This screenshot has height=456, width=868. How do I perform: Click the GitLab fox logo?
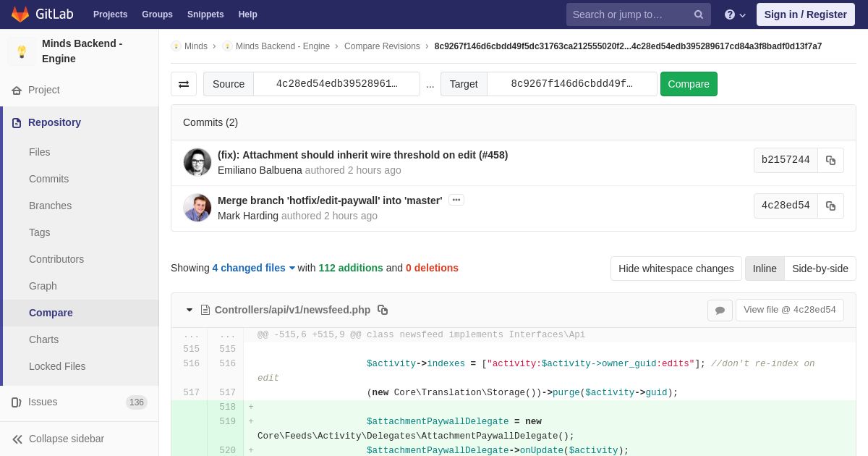[x=20, y=14]
